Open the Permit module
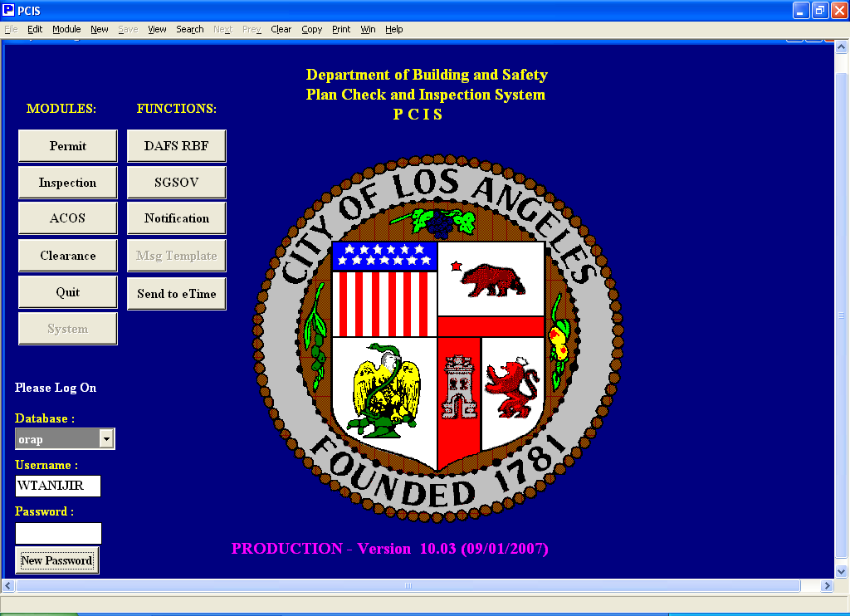This screenshot has height=616, width=850. [66, 145]
